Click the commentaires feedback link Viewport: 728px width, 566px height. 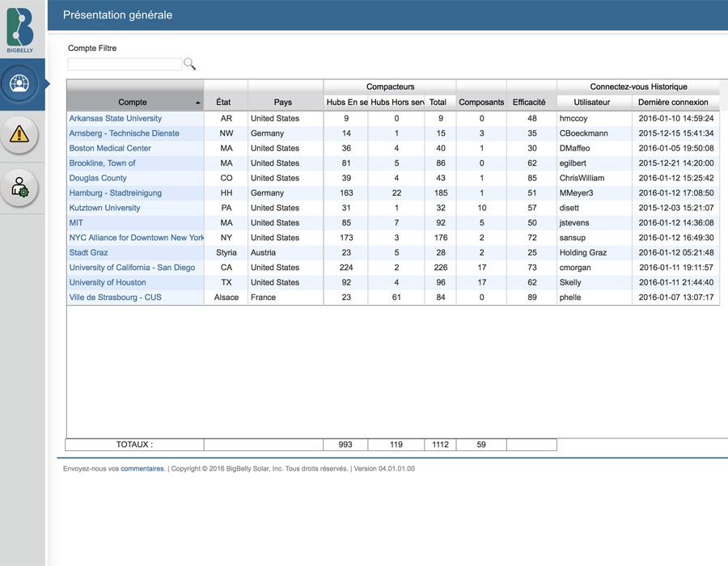[x=142, y=468]
